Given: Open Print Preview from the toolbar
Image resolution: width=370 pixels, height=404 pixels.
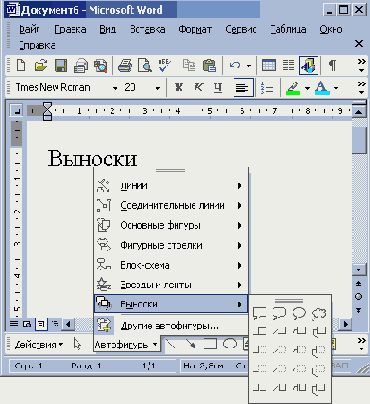Looking at the screenshot, I should (x=145, y=65).
